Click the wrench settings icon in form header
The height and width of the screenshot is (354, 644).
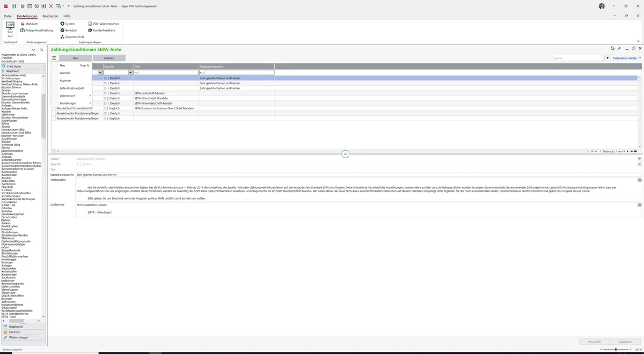(619, 48)
